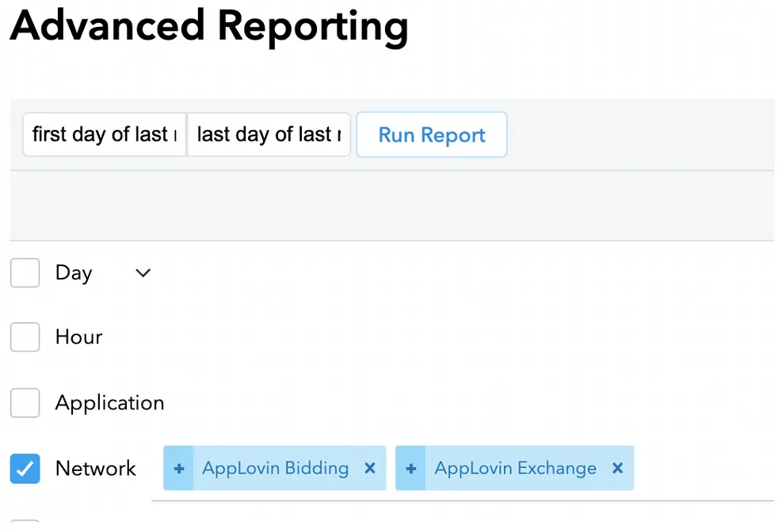782x532 pixels.
Task: Click the Network dimension label
Action: coord(95,468)
